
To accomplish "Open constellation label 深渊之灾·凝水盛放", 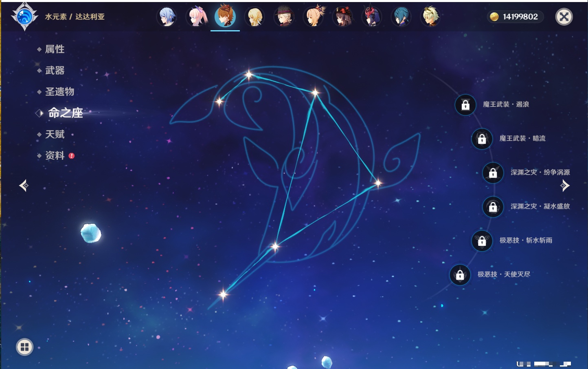I will tap(540, 206).
